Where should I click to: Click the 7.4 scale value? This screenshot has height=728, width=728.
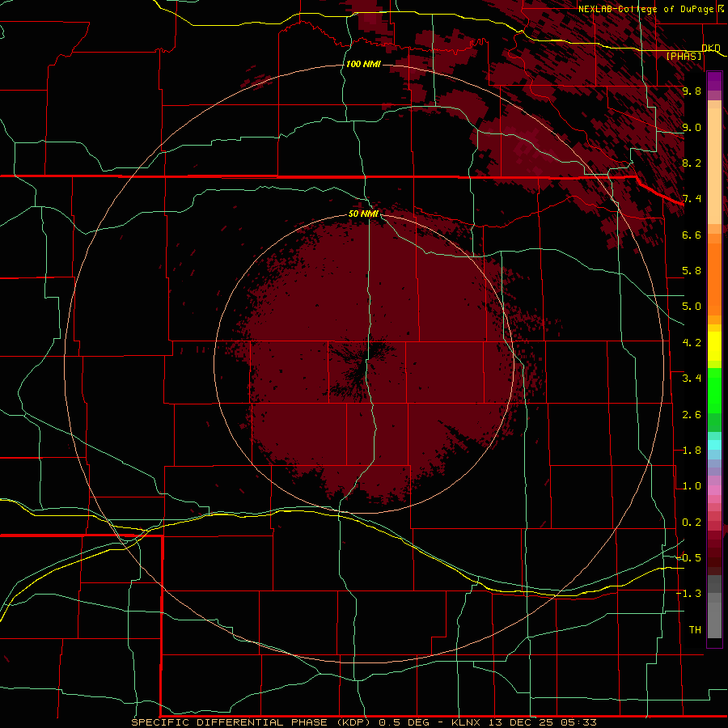(692, 199)
